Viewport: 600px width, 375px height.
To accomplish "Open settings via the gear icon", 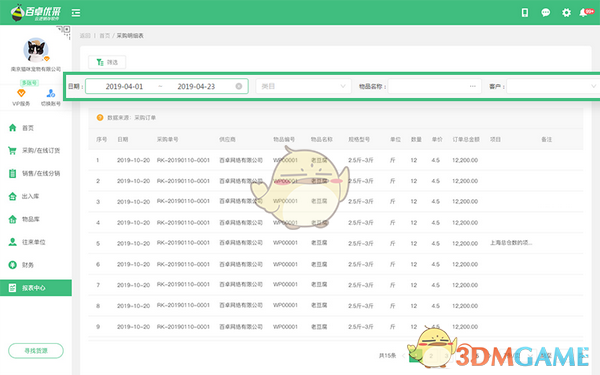I will 566,13.
